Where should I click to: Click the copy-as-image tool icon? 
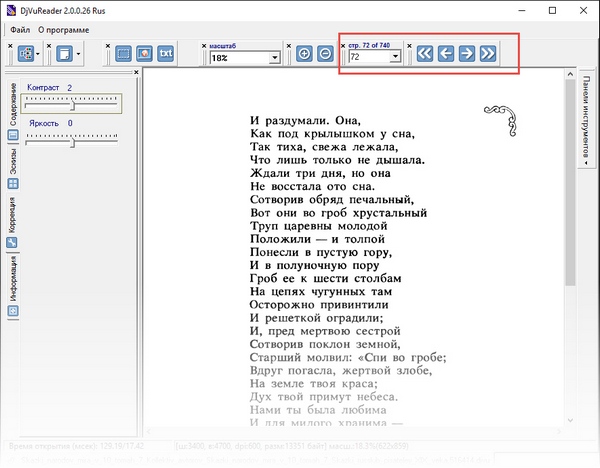(144, 54)
